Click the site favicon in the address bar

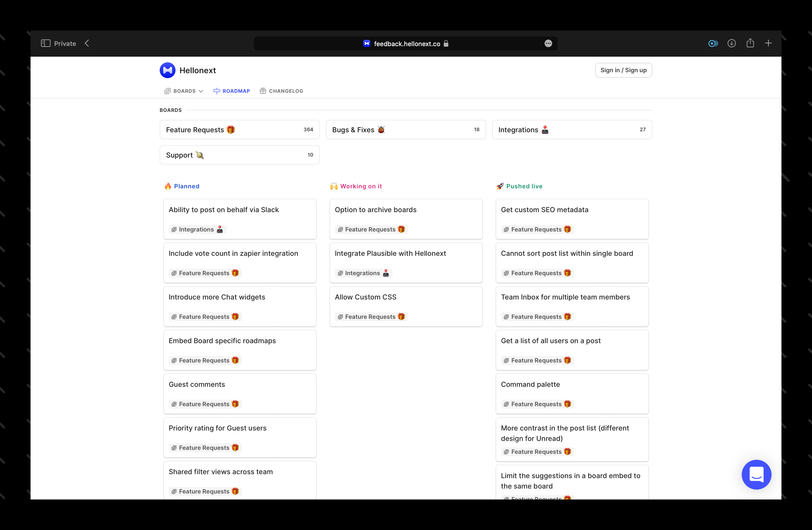(367, 43)
